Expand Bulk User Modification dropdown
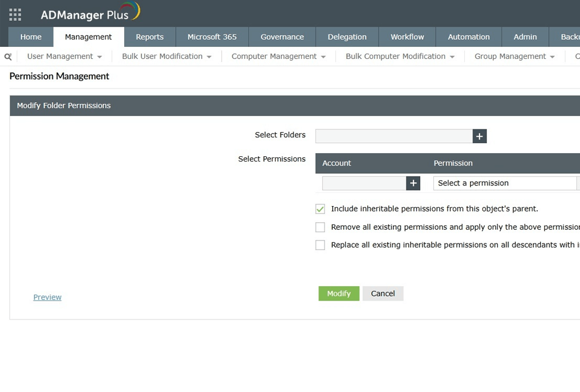 point(166,56)
